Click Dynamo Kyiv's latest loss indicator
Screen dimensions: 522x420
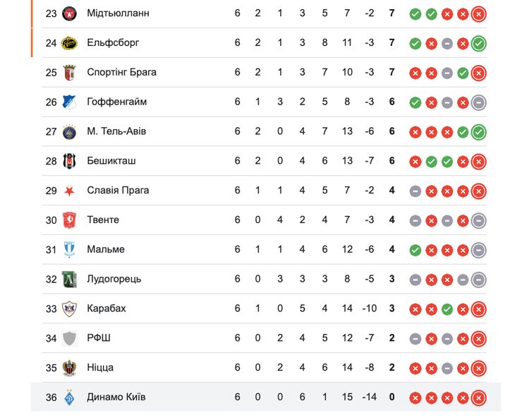(478, 397)
